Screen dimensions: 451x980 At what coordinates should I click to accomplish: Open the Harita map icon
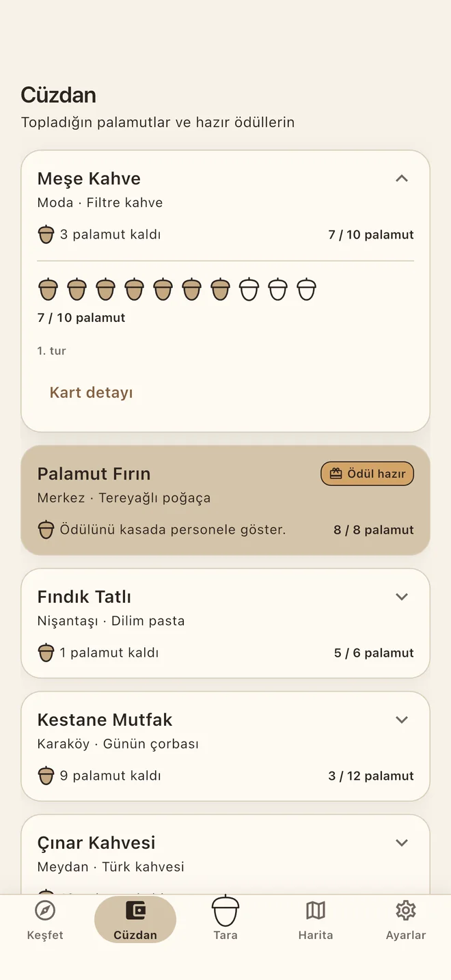(x=316, y=910)
